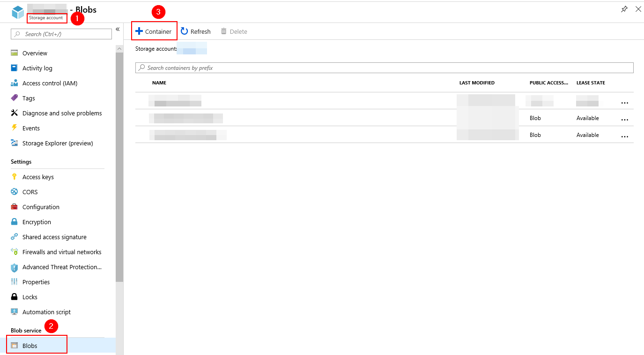Click the purple Tags icon

coord(14,98)
